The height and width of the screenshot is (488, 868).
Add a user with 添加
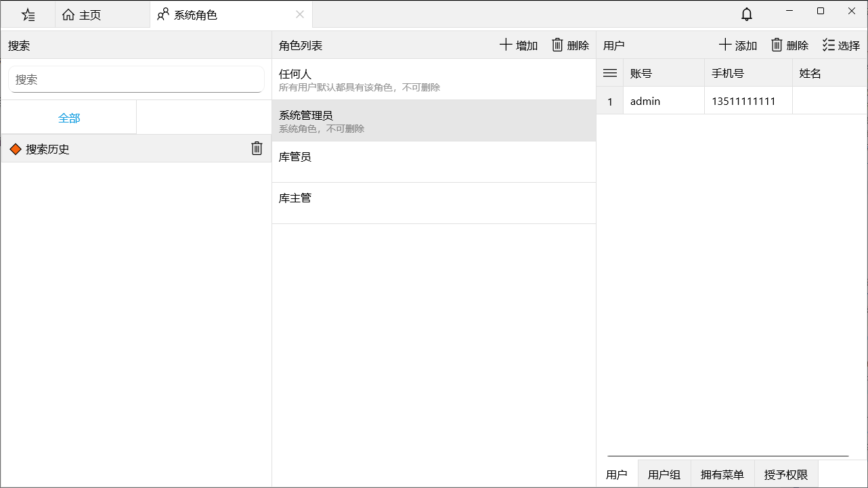pos(738,45)
